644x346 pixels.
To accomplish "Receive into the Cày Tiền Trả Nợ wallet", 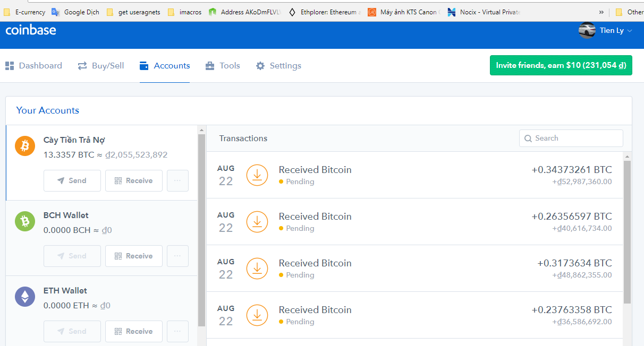I will 134,181.
